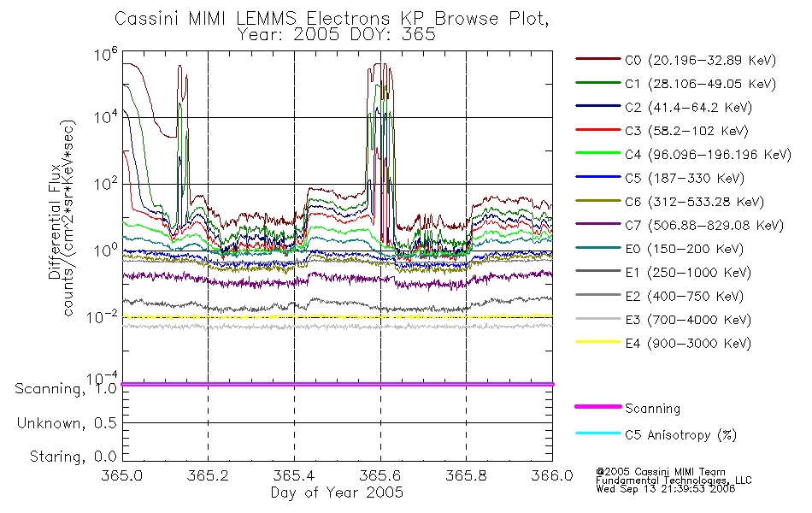Select the C2 (41.4-64.2 KeV) legend label

tap(689, 108)
